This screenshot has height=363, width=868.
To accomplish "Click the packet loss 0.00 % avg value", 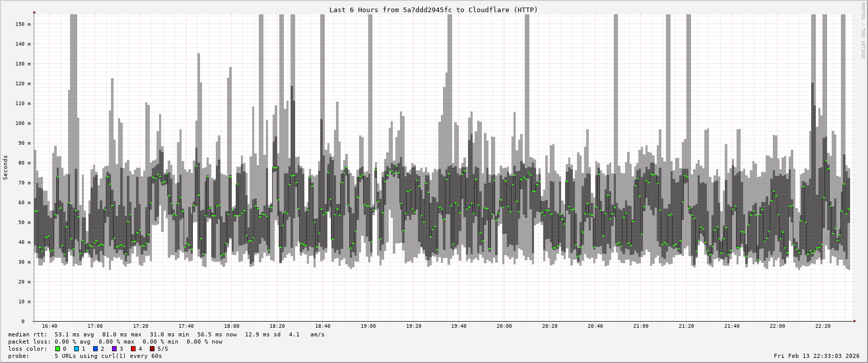I will pos(74,342).
